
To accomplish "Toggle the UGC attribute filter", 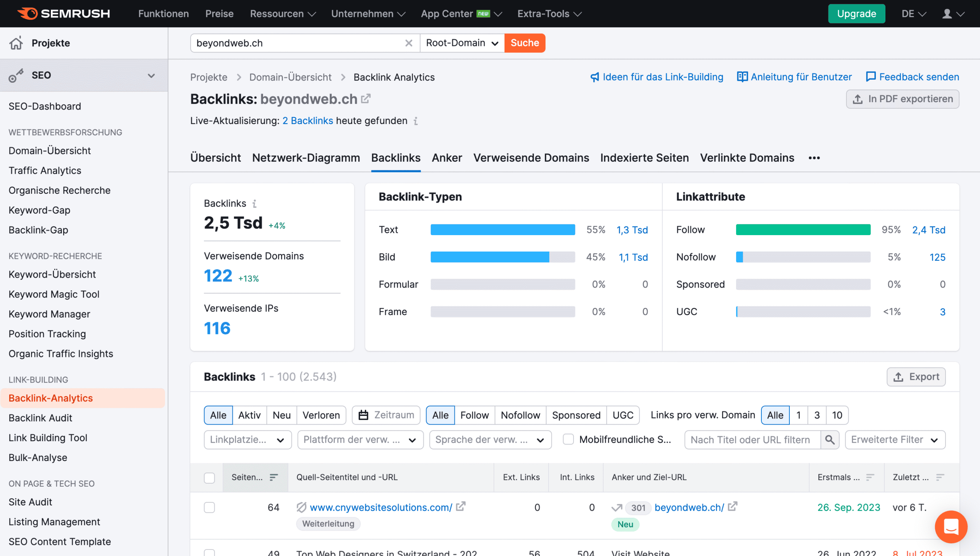I will pos(623,415).
